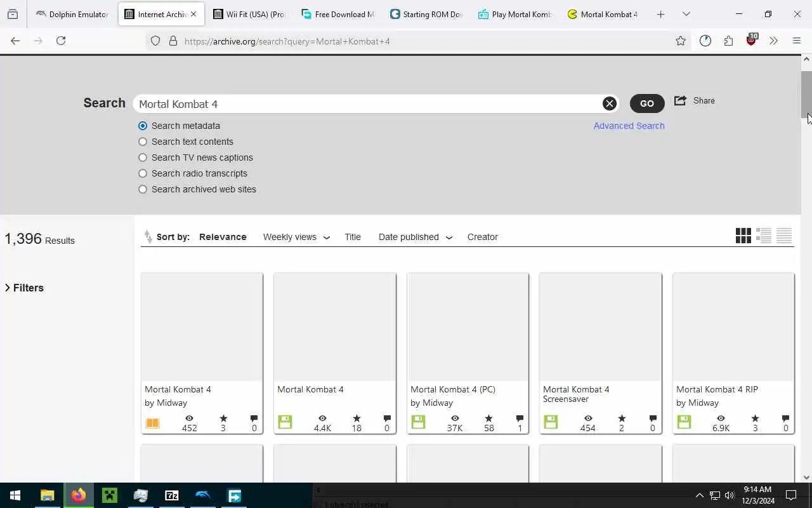Go back to previous page
The width and height of the screenshot is (812, 508).
[15, 41]
